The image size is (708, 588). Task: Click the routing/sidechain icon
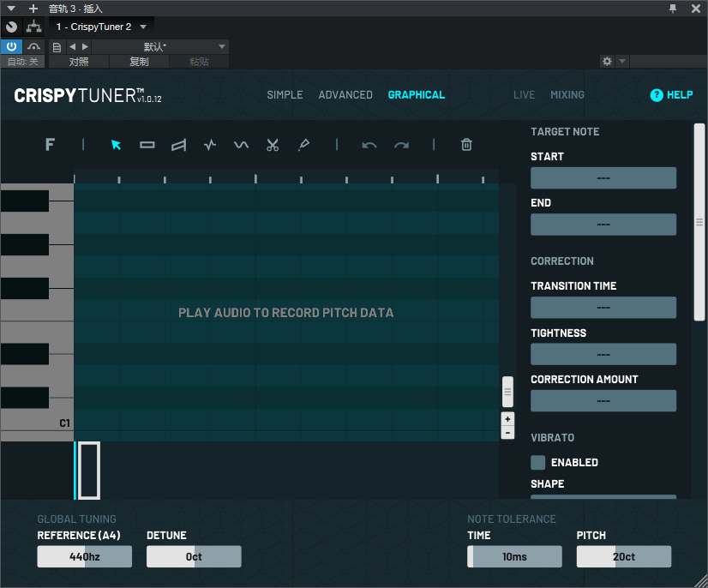click(x=34, y=27)
